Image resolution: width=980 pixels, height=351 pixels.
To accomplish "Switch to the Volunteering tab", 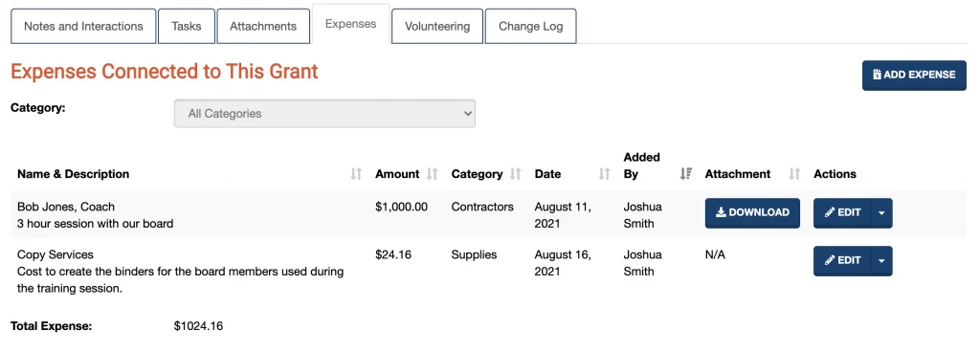I will point(436,26).
